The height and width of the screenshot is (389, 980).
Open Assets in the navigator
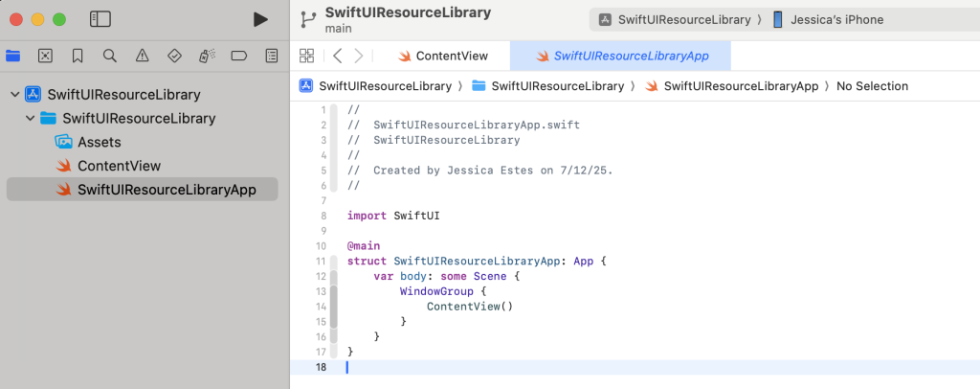pos(100,142)
